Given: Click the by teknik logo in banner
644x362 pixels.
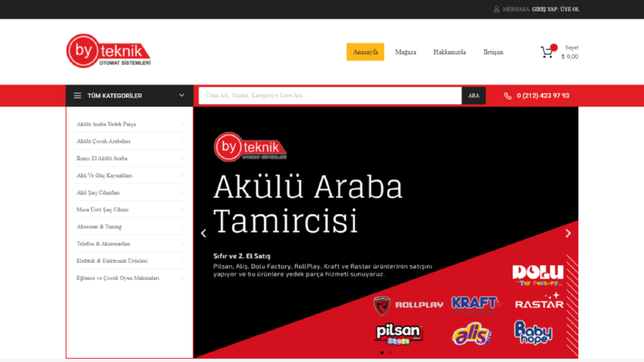Looking at the screenshot, I should [250, 147].
